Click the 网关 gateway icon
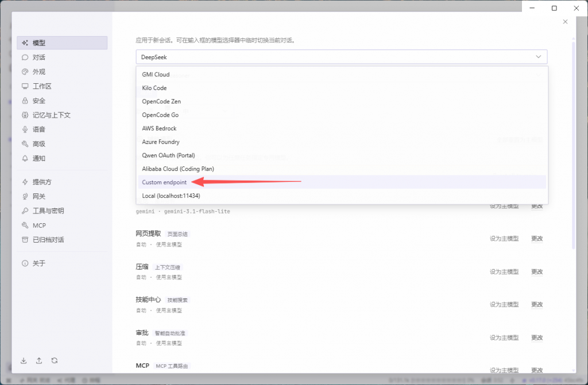The width and height of the screenshot is (588, 385). point(25,196)
